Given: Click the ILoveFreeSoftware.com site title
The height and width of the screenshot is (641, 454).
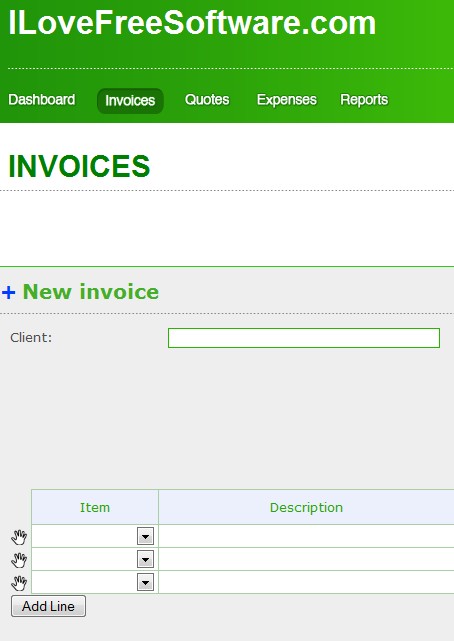Looking at the screenshot, I should [192, 23].
